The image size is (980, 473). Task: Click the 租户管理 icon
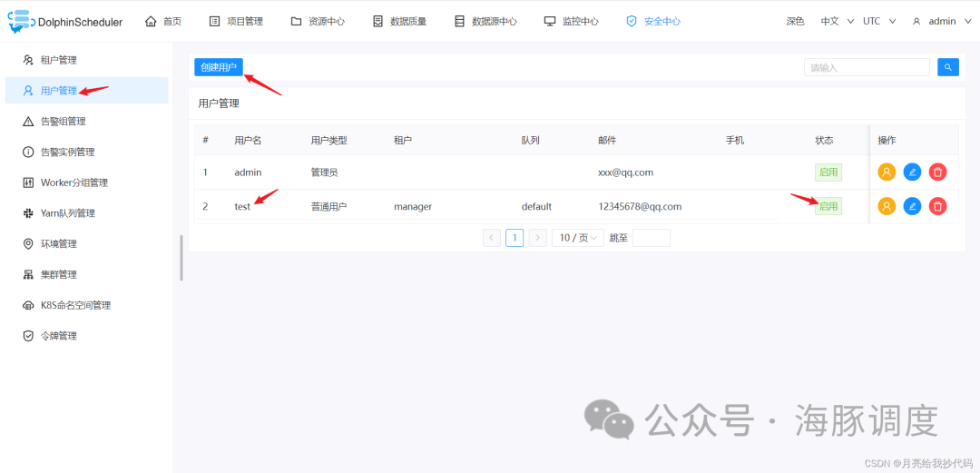pos(27,60)
